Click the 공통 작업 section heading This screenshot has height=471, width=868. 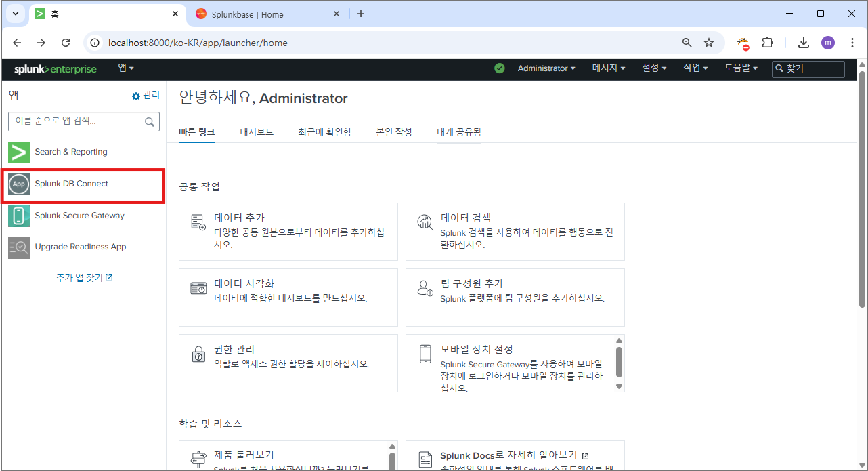point(200,186)
